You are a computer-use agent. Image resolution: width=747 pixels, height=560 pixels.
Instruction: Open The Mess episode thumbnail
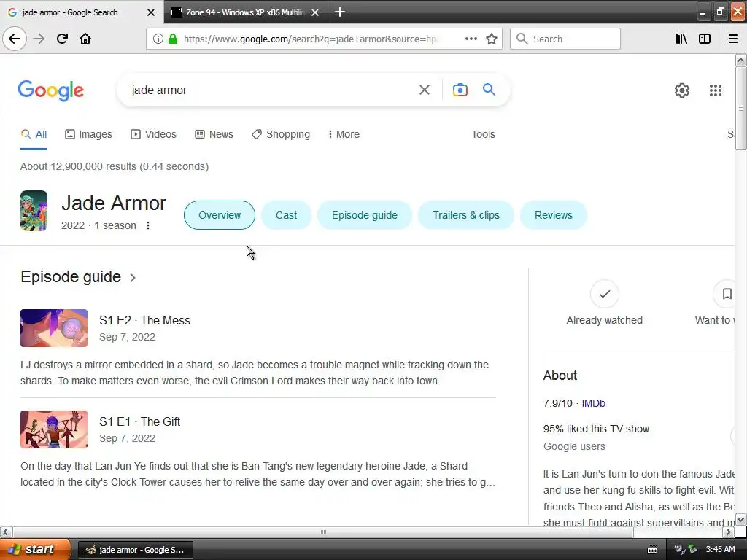point(54,328)
